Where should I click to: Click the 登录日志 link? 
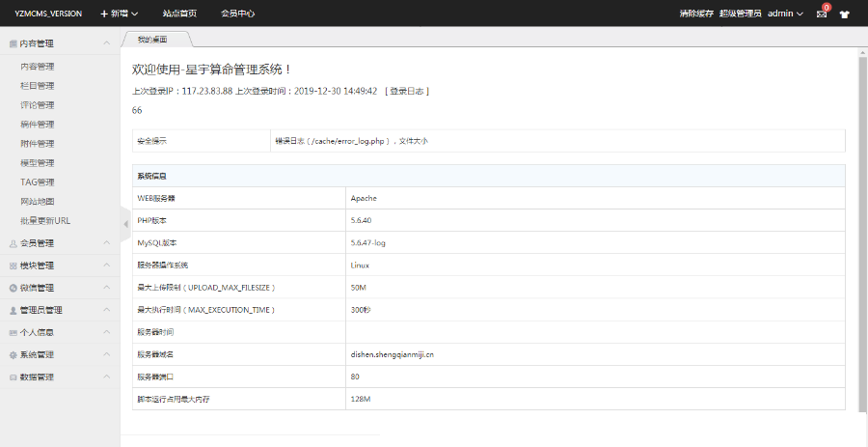[406, 91]
